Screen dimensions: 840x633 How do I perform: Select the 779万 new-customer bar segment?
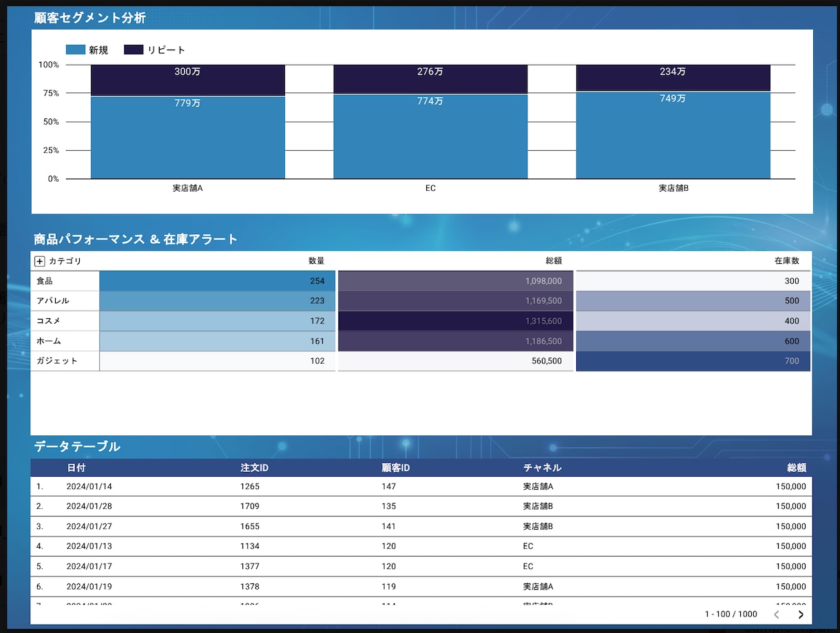point(188,138)
